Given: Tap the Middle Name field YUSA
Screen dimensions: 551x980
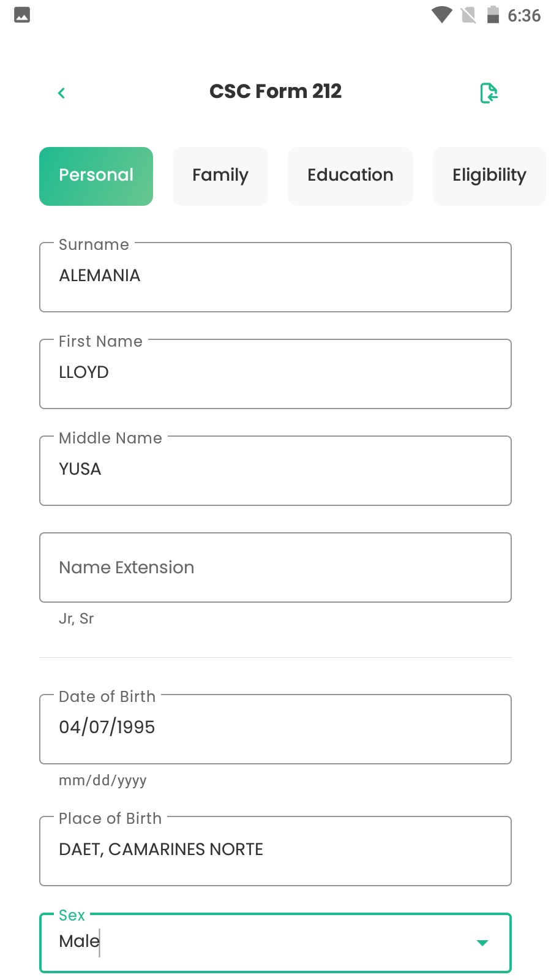Looking at the screenshot, I should [x=275, y=470].
